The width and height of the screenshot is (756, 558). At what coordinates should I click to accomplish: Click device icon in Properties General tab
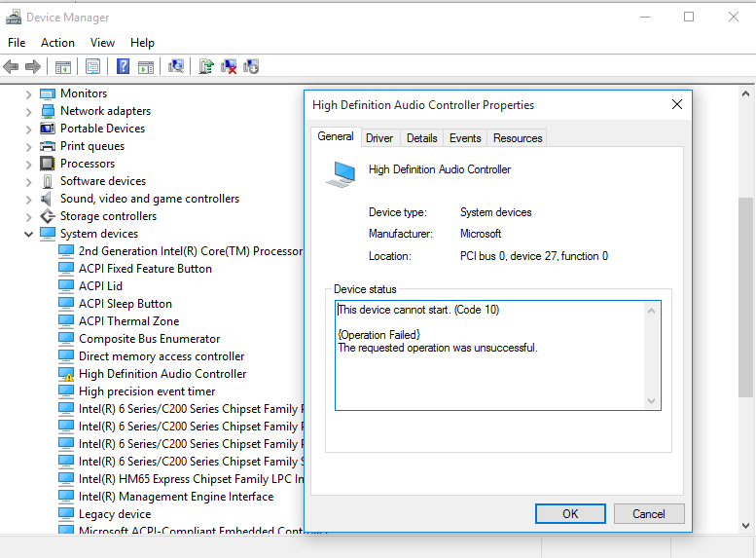pos(341,174)
